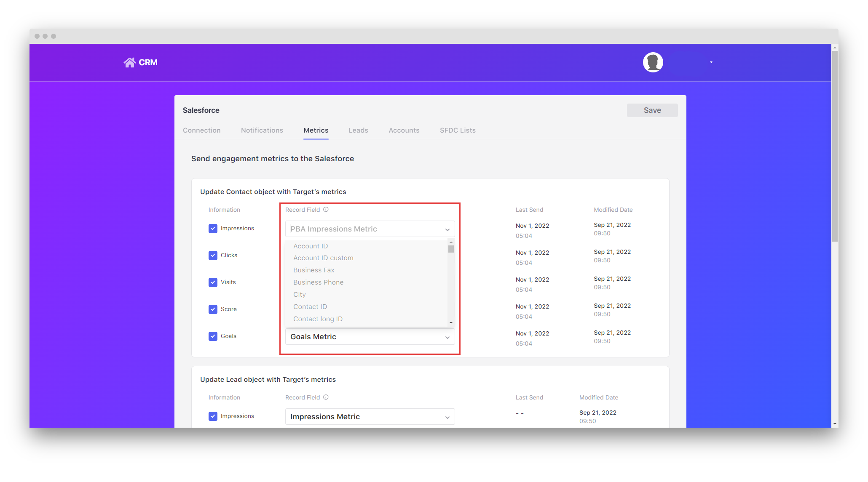Click the CRM home icon
The image size is (868, 482).
pyautogui.click(x=130, y=62)
